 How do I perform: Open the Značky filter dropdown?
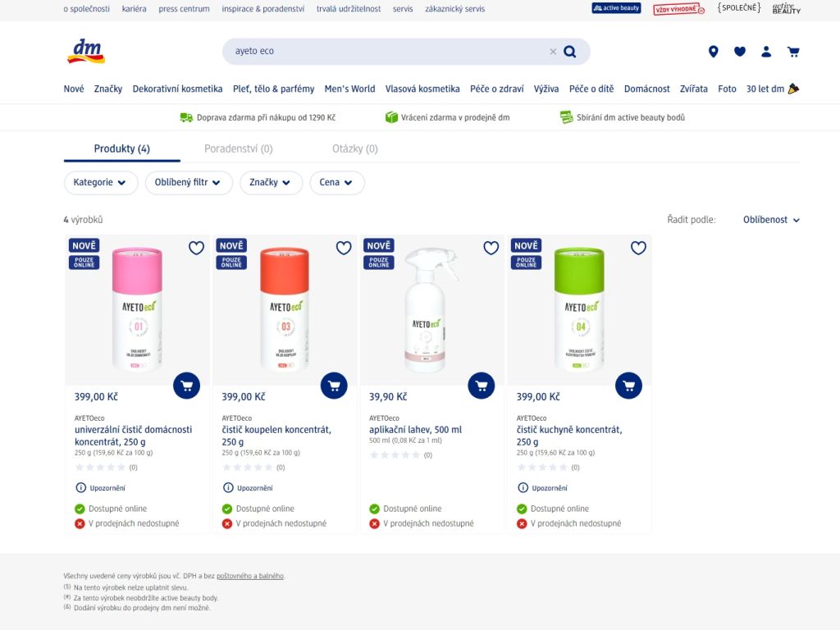pyautogui.click(x=271, y=183)
